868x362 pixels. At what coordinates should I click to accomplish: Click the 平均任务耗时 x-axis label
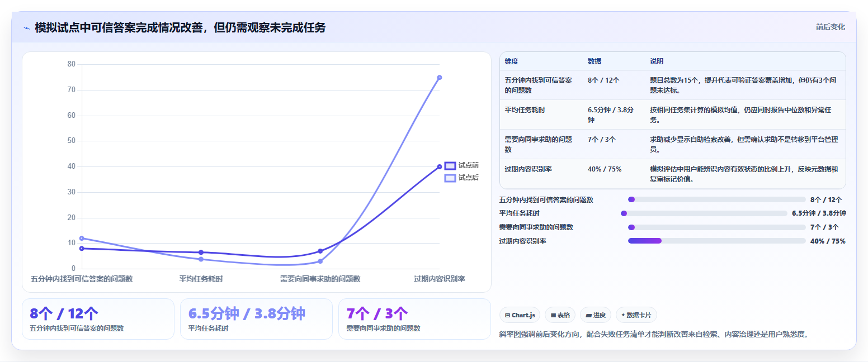(201, 279)
